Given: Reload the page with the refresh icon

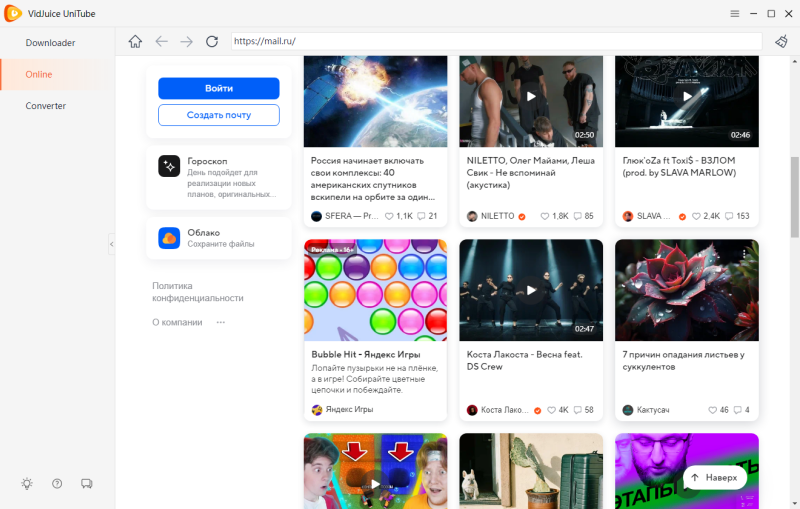Looking at the screenshot, I should pyautogui.click(x=212, y=42).
